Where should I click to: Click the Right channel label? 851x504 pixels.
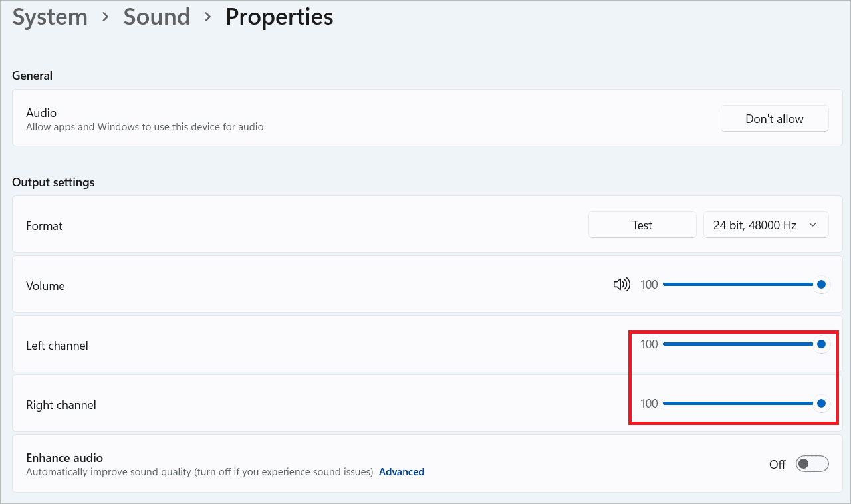[x=61, y=405]
